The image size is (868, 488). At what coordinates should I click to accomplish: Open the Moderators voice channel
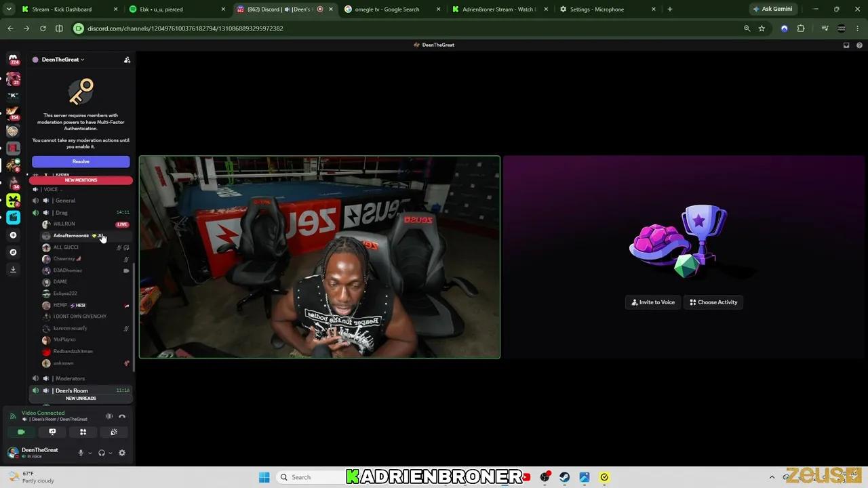point(81,379)
